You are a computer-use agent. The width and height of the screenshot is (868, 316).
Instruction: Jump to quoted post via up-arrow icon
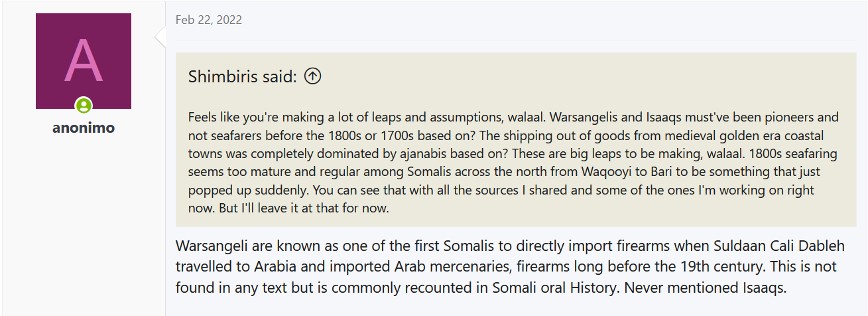click(312, 76)
